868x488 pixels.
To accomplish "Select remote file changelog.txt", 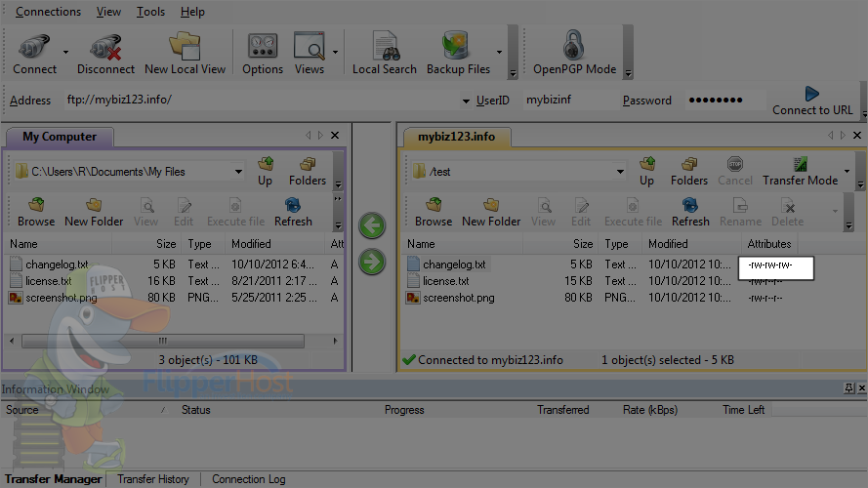I will coord(454,264).
